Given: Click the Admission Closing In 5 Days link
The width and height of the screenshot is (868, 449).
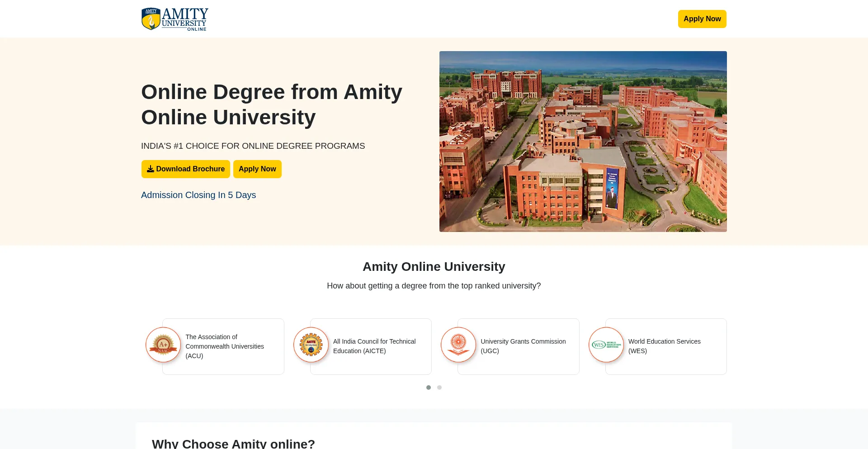Looking at the screenshot, I should tap(198, 195).
